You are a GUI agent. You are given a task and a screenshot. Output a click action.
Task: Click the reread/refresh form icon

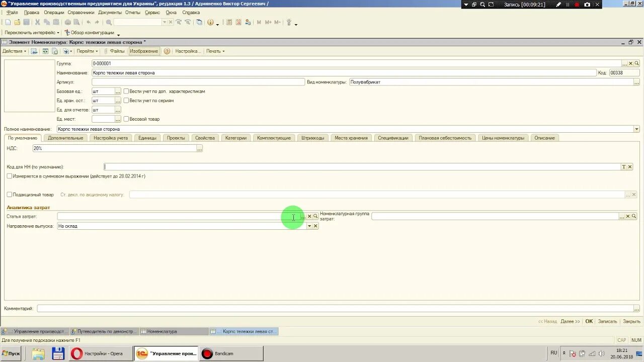pos(45,51)
